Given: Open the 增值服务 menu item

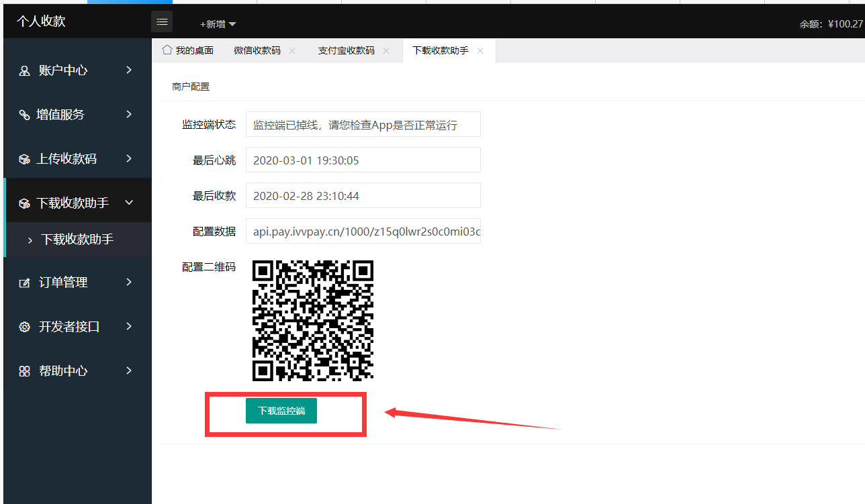Looking at the screenshot, I should [78, 115].
